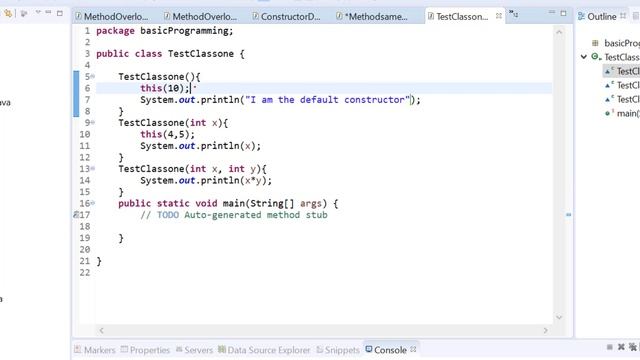Select the Console tab
The height and width of the screenshot is (360, 640).
(386, 350)
